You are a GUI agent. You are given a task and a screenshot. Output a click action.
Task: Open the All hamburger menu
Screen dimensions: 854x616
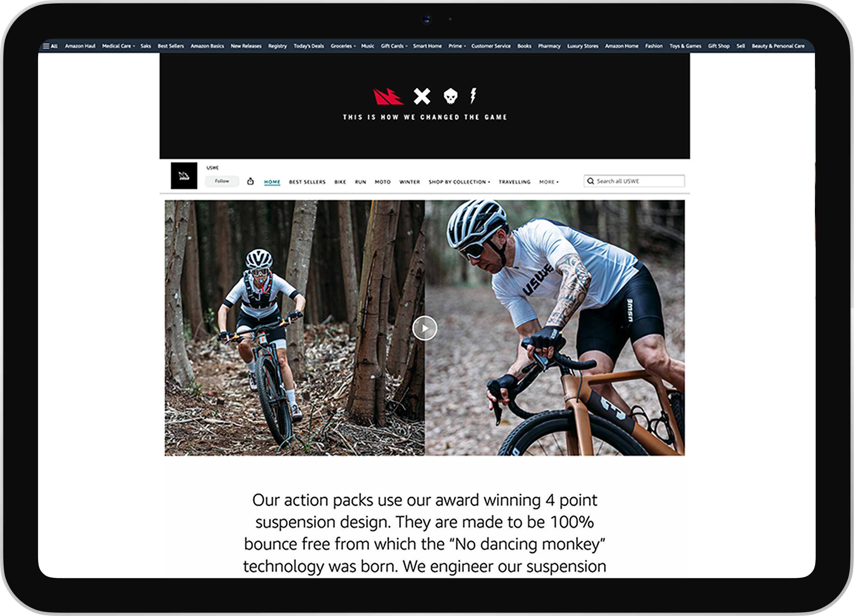pyautogui.click(x=51, y=46)
